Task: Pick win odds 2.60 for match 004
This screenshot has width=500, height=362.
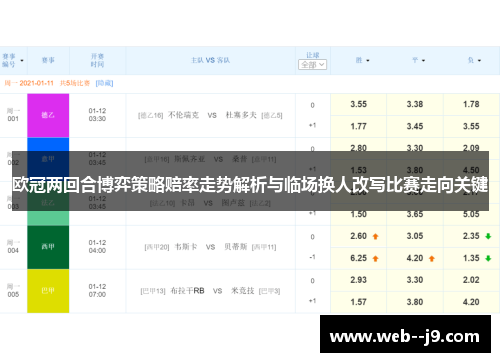Action: (358, 236)
